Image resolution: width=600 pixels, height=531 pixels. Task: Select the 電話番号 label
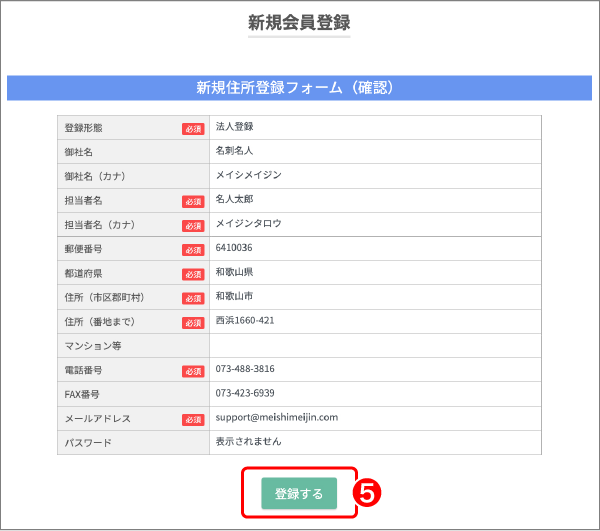tap(83, 370)
